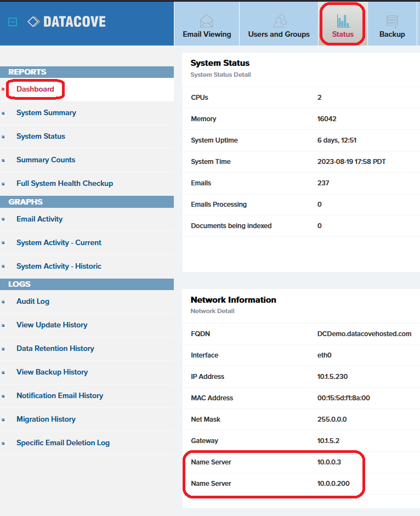Click the Emails count 237
The width and height of the screenshot is (420, 516).
point(323,183)
